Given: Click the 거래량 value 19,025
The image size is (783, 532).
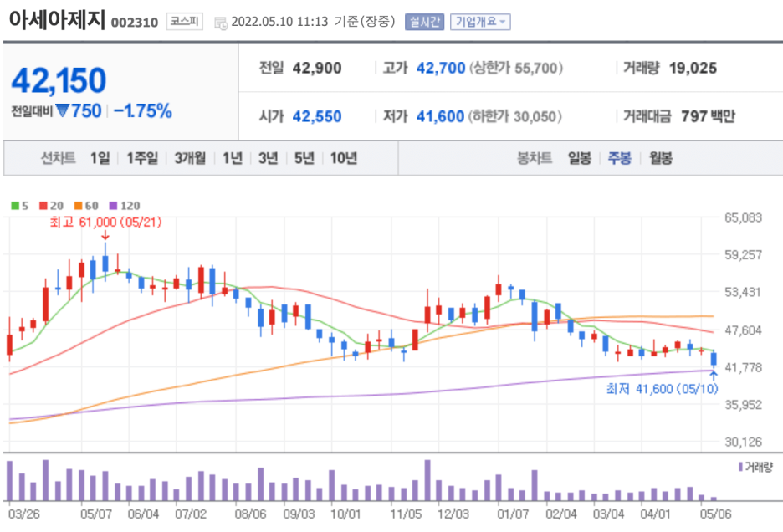Looking at the screenshot, I should pos(693,68).
